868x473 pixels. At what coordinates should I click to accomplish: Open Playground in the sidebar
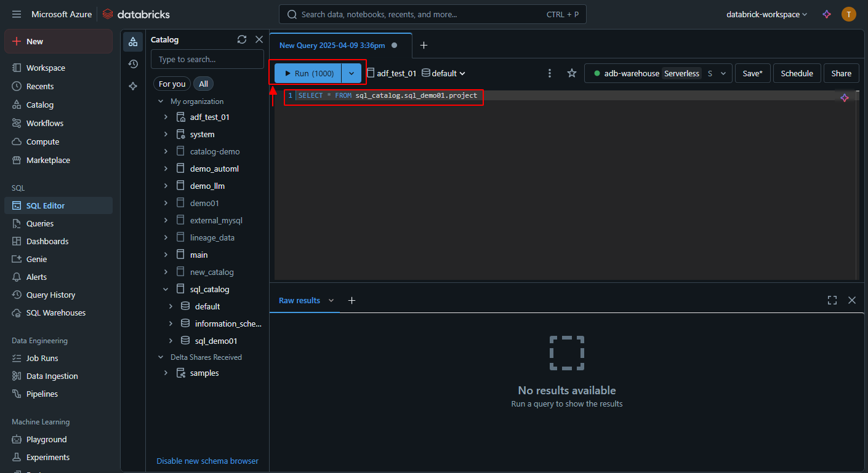pyautogui.click(x=58, y=439)
